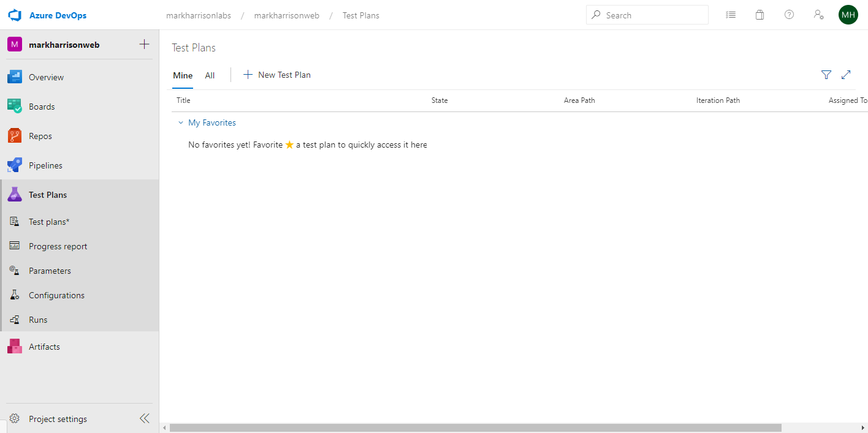Open Progress report in sidebar

(58, 246)
